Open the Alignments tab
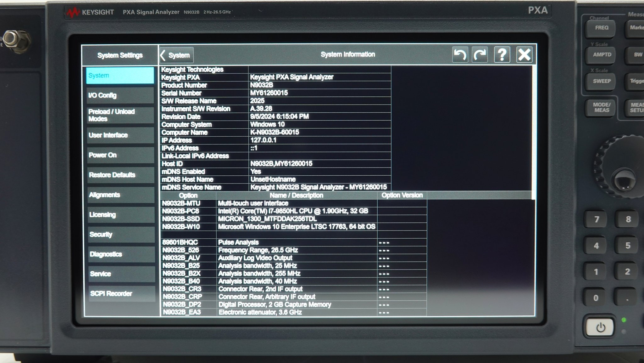Viewport: 644px width, 363px height. click(121, 195)
